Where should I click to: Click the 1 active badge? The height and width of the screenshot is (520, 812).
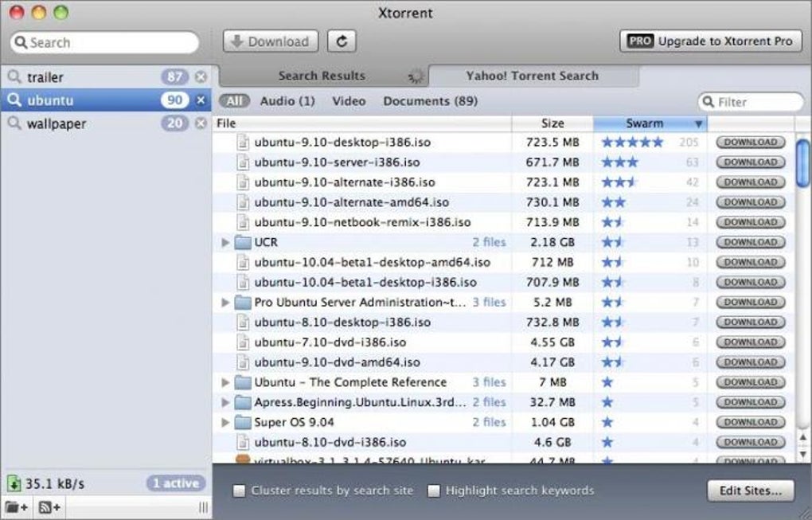[x=176, y=483]
